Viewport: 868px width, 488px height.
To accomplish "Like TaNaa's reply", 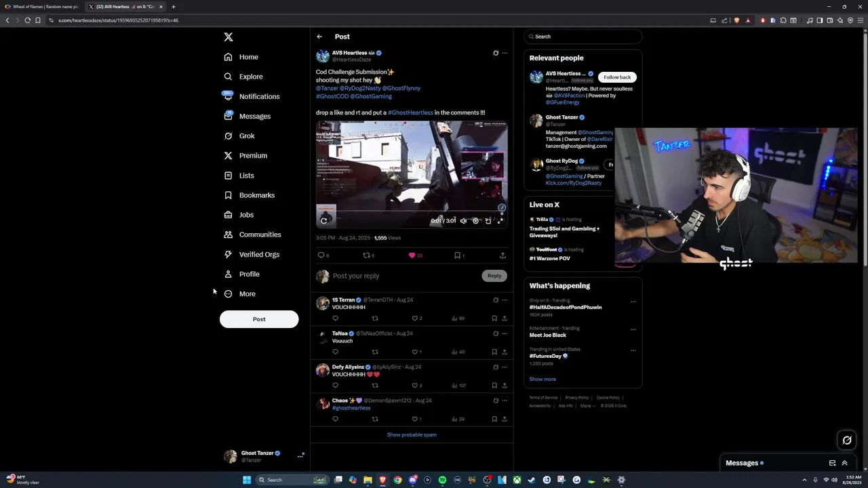I will (x=415, y=352).
